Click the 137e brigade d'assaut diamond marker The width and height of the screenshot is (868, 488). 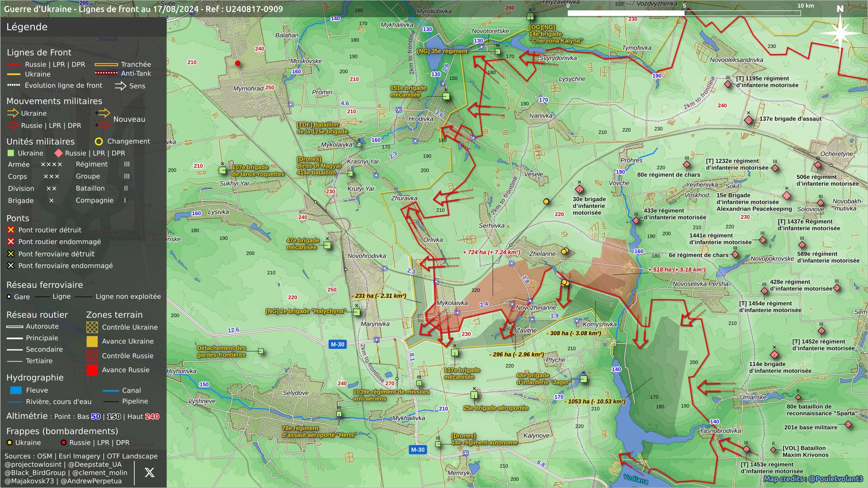point(749,120)
